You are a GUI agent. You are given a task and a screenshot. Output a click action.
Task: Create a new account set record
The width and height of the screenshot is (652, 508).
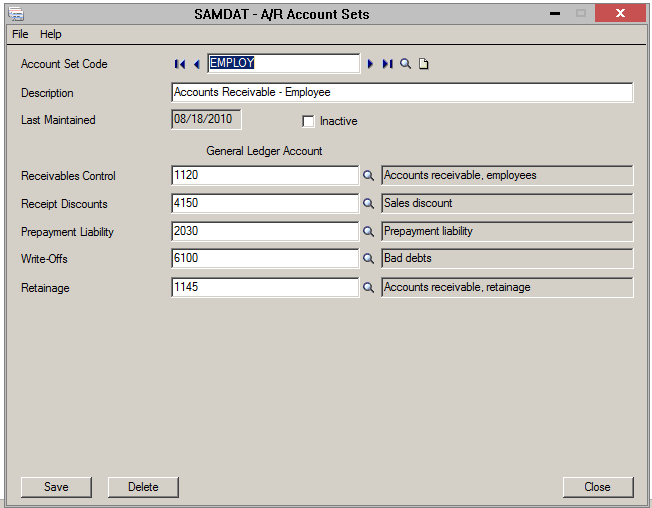(x=423, y=64)
